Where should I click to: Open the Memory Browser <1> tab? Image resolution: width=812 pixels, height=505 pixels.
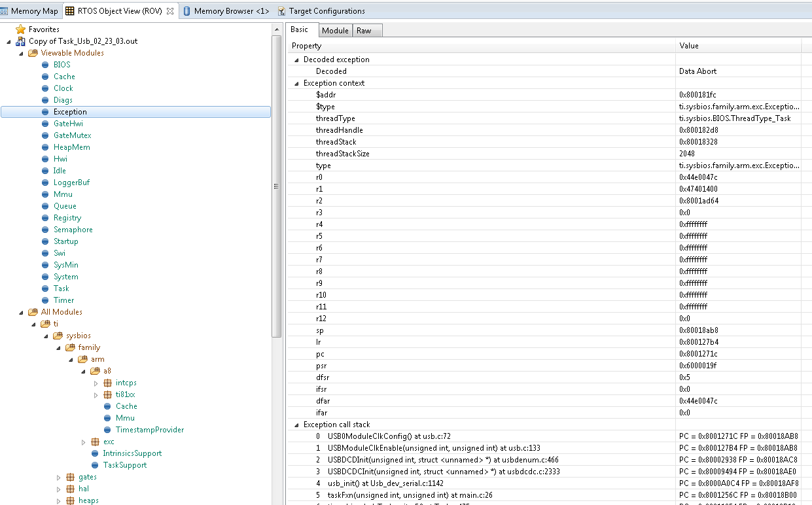[226, 11]
